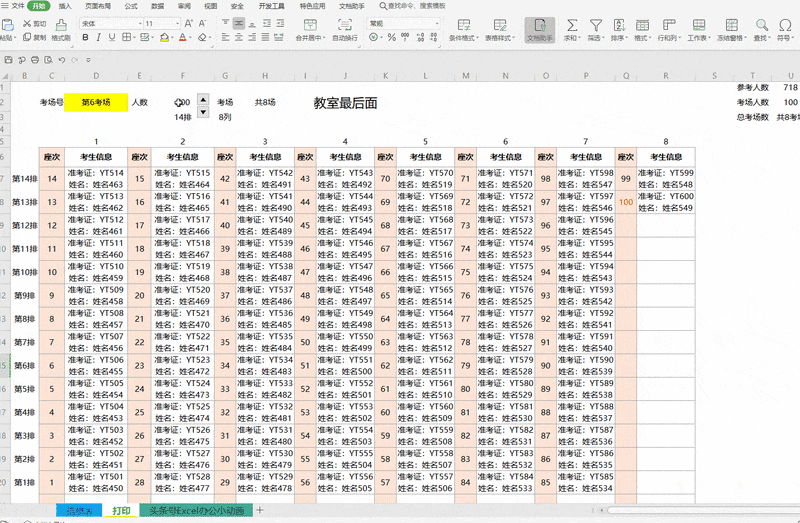The width and height of the screenshot is (800, 523).
Task: Click the spinner up arrow beside 人数
Action: [x=203, y=98]
